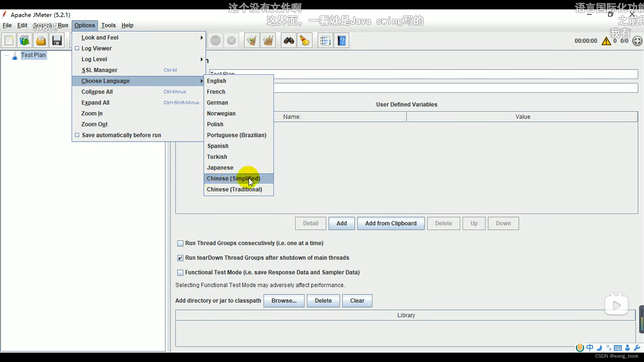This screenshot has height=362, width=644.
Task: Open the Edit menu
Action: pyautogui.click(x=22, y=25)
